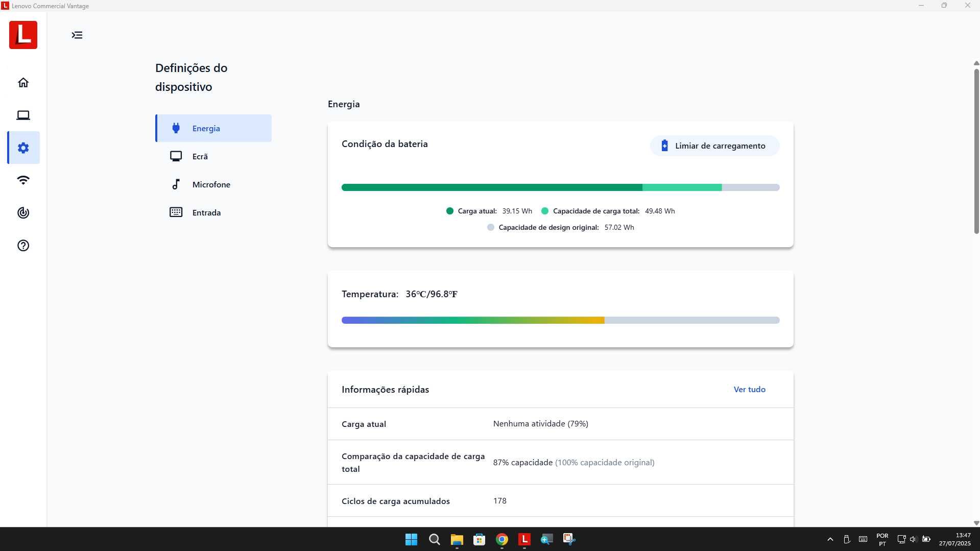Open Limiar de carregamento battery threshold

click(714, 146)
